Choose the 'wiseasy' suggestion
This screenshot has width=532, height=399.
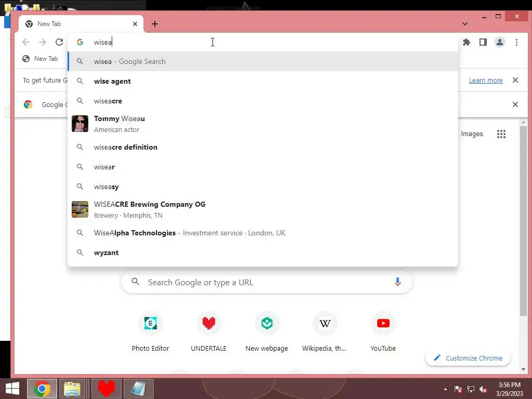point(263,187)
